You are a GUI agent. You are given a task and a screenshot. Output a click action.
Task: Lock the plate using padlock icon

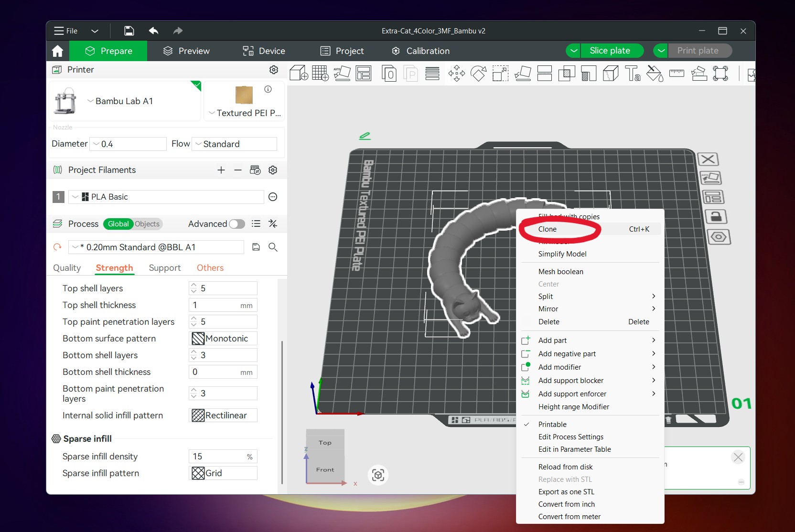pyautogui.click(x=715, y=216)
